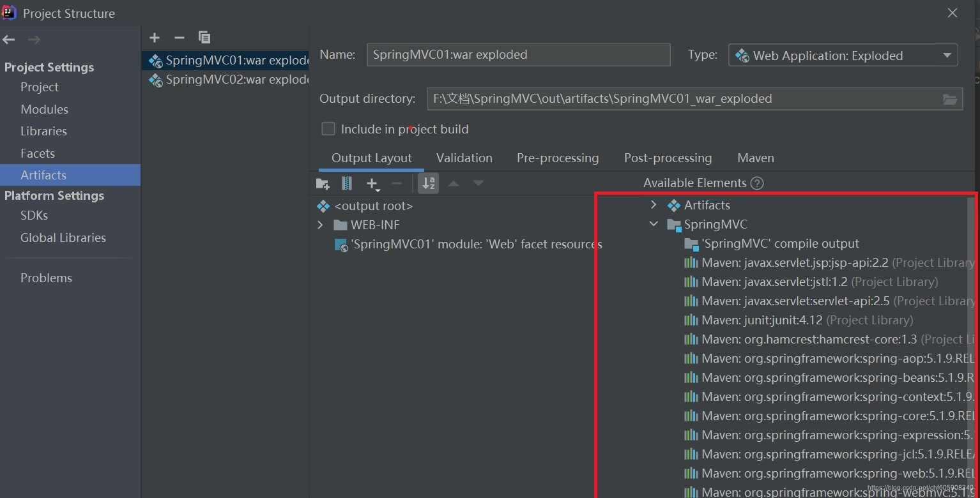Switch to Maven tab

(756, 158)
